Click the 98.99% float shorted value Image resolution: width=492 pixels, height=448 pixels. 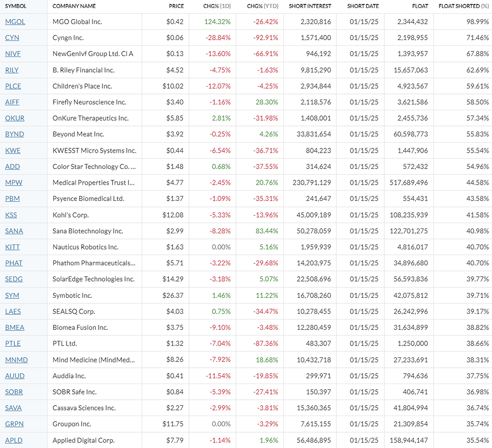478,22
